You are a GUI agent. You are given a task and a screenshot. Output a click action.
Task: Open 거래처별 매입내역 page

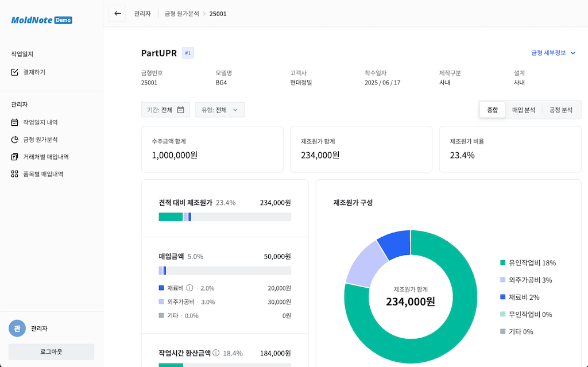45,157
